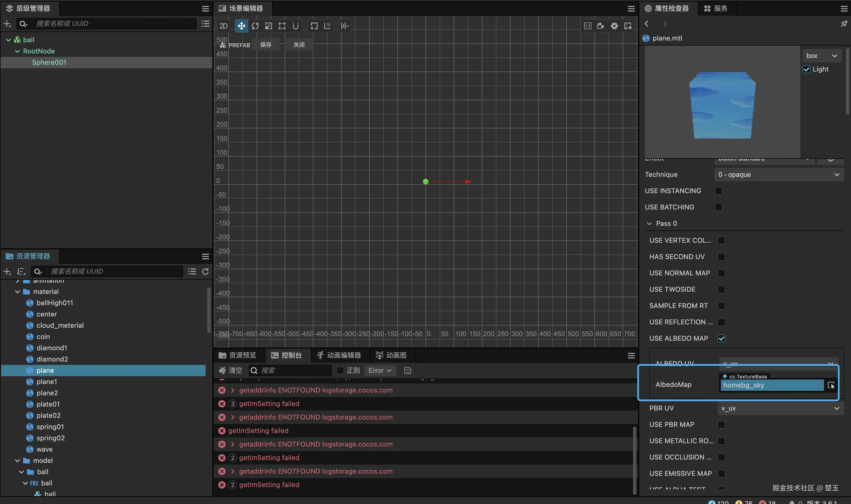Select the rect transform tool
This screenshot has height=504, width=851.
pos(282,26)
